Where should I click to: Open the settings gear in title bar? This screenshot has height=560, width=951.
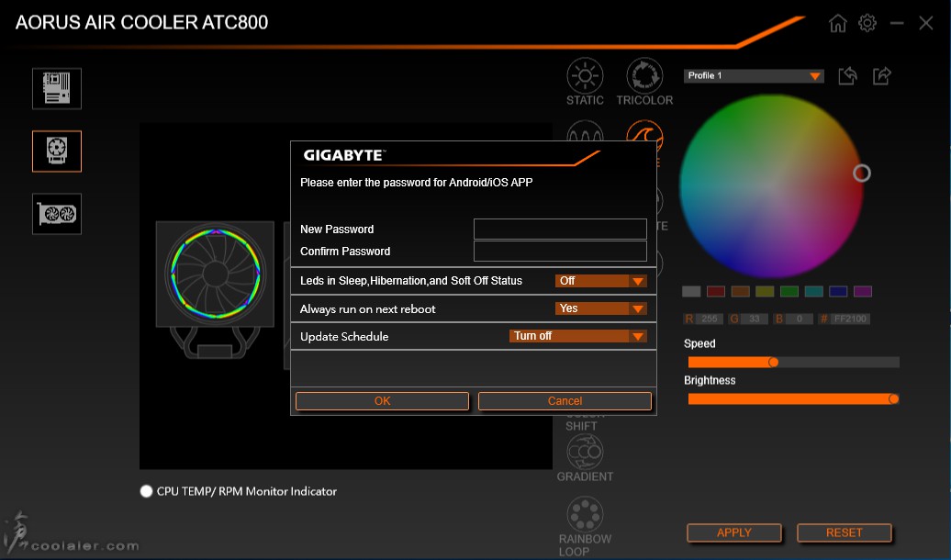867,24
